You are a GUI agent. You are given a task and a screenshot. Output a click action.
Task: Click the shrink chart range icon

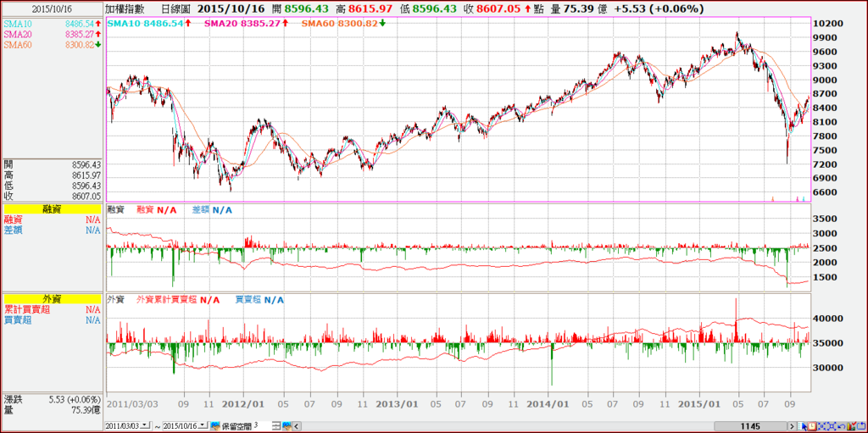click(x=821, y=426)
